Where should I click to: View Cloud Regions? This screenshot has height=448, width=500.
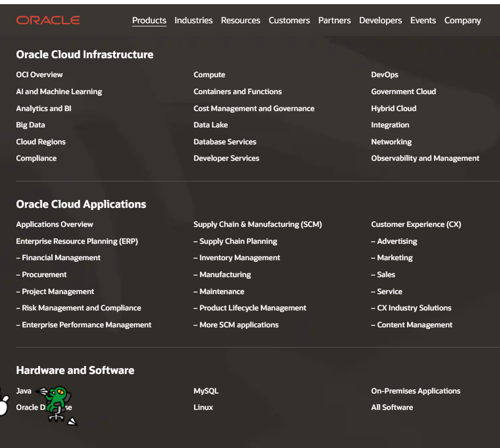coord(41,142)
